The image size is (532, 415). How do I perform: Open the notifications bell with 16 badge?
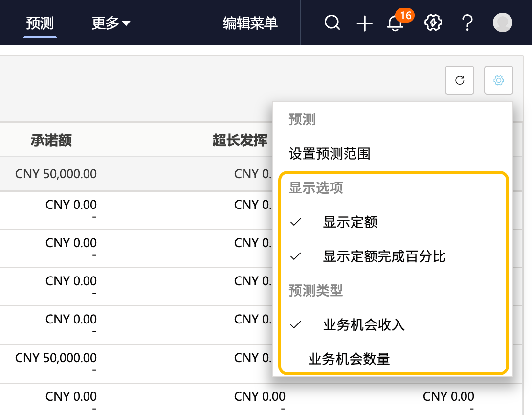395,23
